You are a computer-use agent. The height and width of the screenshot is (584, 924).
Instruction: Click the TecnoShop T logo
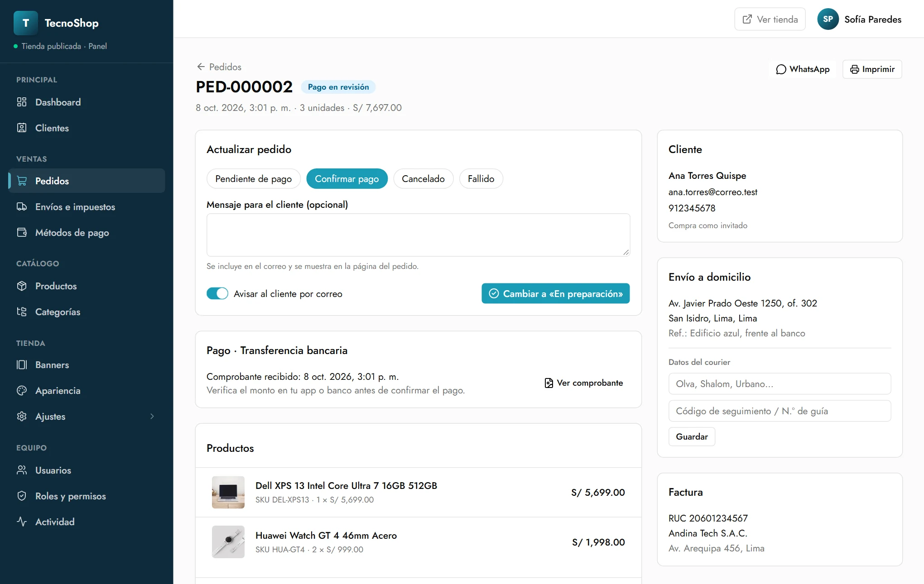tap(26, 23)
